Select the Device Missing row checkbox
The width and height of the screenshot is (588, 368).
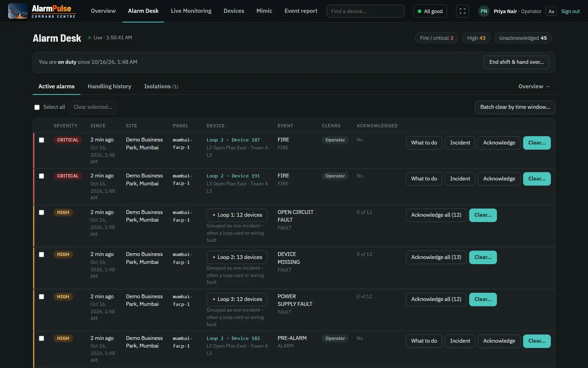pyautogui.click(x=42, y=254)
